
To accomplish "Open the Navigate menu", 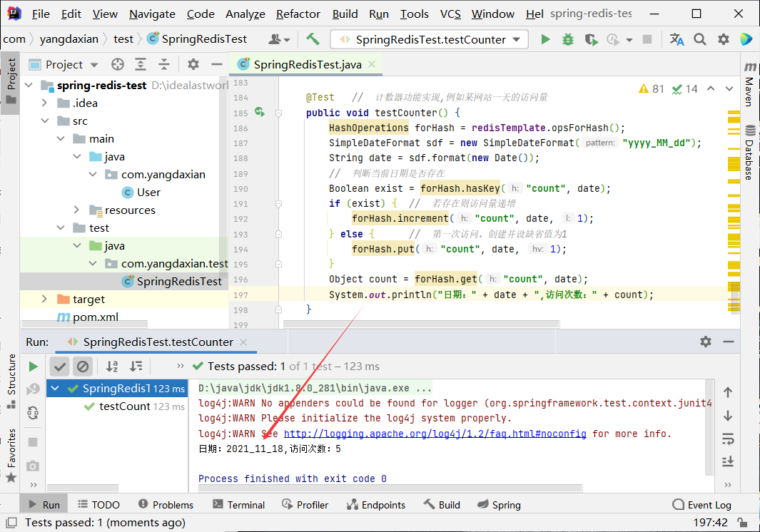I will click(152, 14).
